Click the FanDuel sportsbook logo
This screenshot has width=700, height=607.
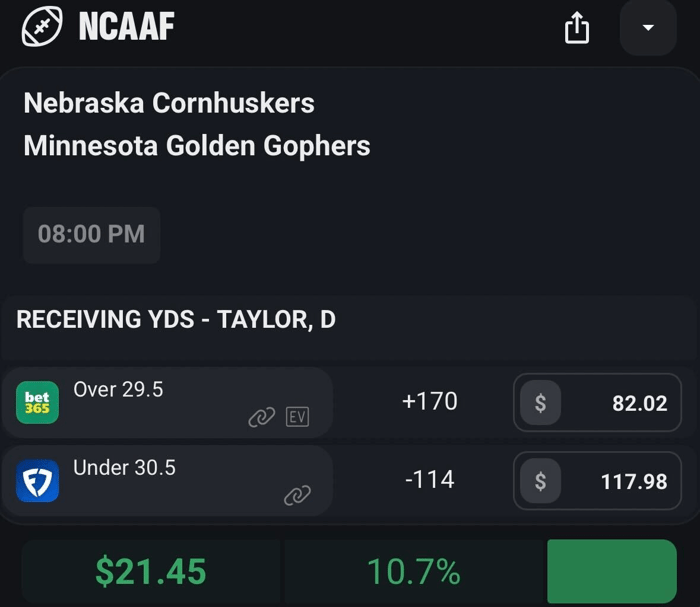38,481
